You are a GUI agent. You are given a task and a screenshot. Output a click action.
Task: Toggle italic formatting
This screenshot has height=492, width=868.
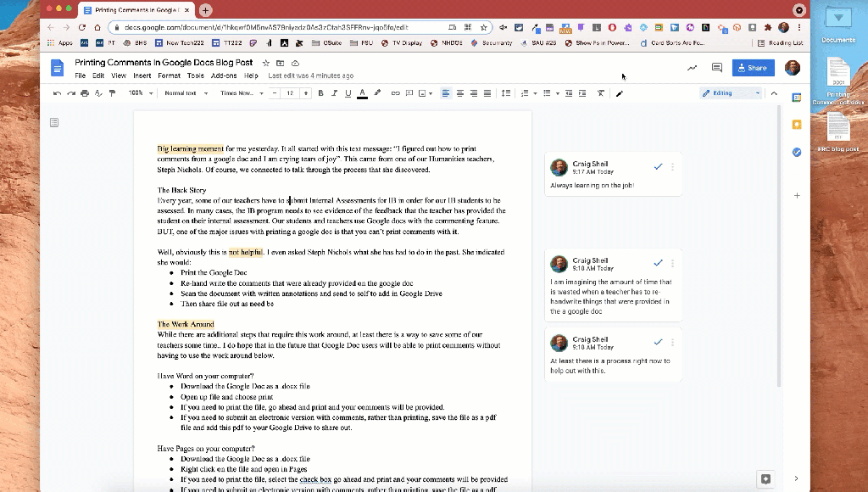pyautogui.click(x=335, y=93)
